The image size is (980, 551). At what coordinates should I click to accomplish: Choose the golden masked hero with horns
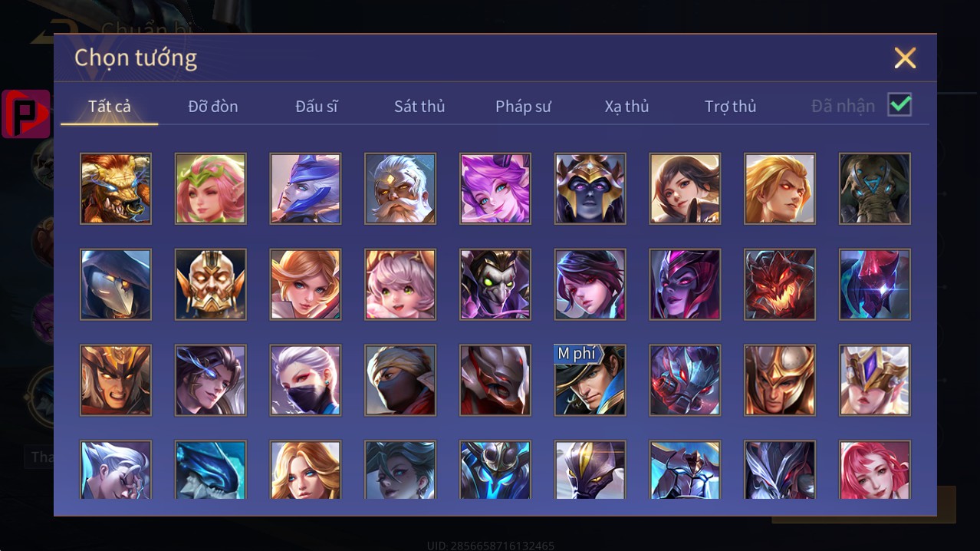211,285
